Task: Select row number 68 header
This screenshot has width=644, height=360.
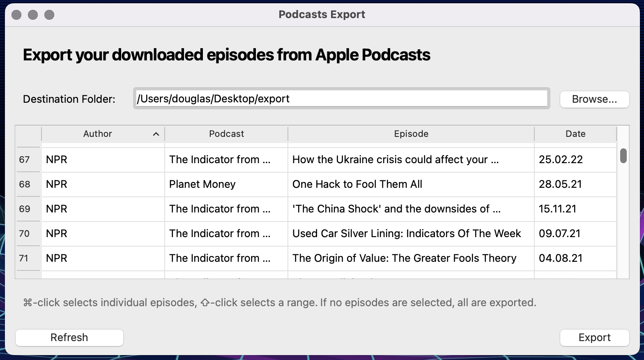Action: click(x=28, y=184)
